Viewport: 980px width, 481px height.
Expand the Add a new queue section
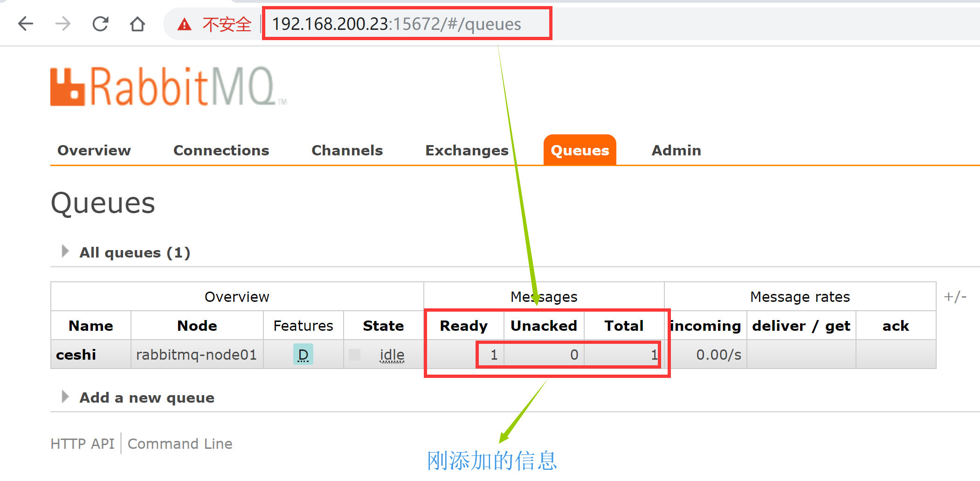[x=138, y=397]
